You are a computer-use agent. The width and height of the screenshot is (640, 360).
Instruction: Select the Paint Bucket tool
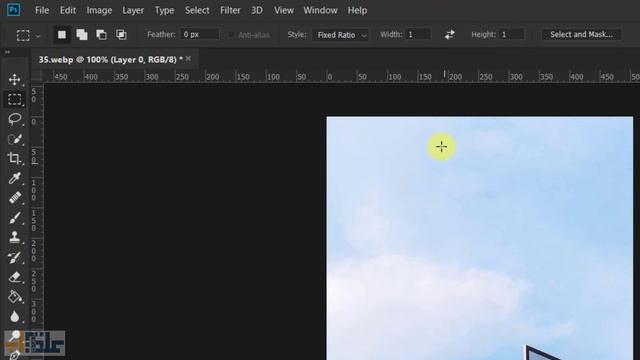pos(15,297)
